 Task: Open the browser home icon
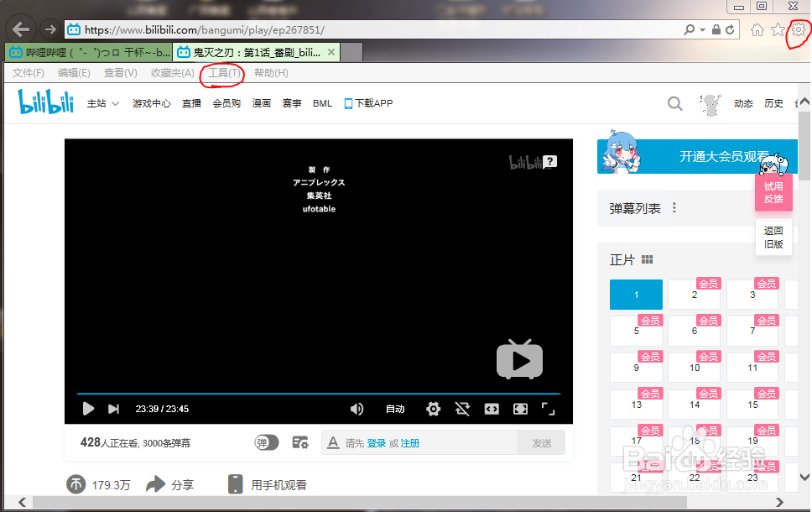(x=757, y=30)
